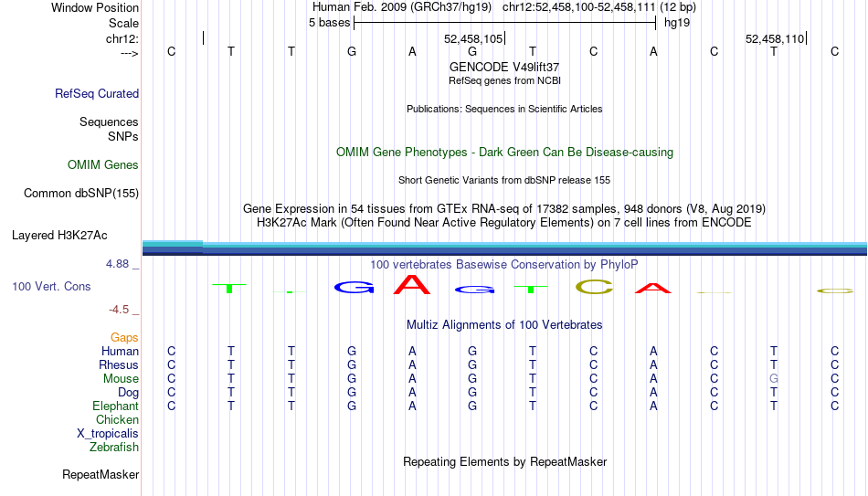The image size is (868, 496).
Task: Click the chr12: ruler label
Action: click(122, 38)
